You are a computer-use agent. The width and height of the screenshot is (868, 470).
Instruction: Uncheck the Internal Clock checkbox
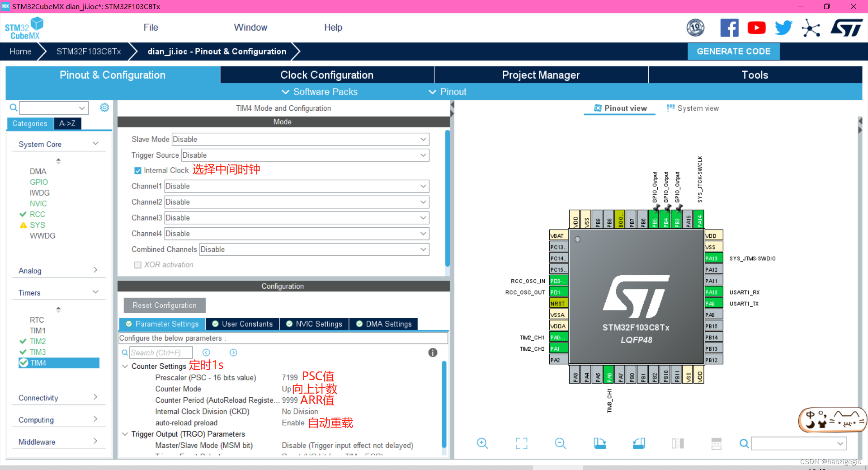(138, 171)
